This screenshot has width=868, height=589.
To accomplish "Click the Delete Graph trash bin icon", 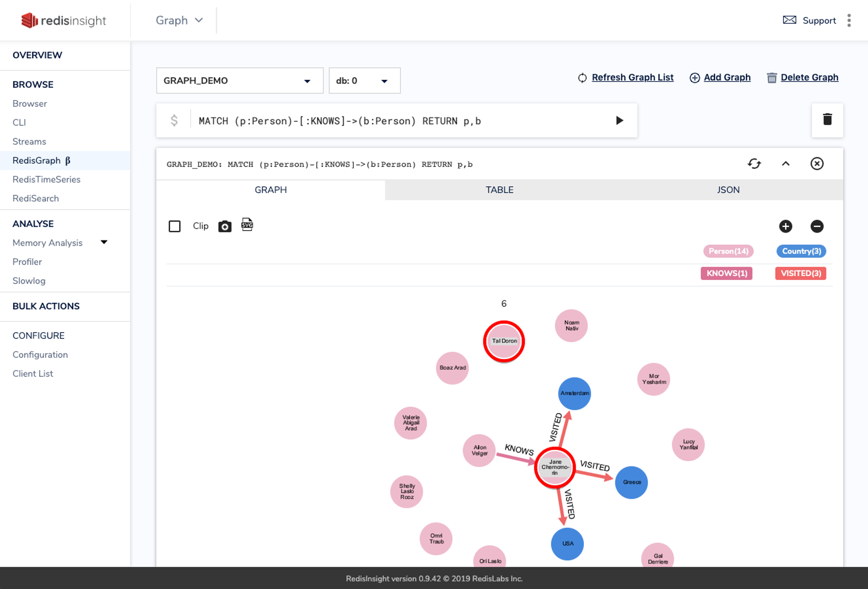I will pyautogui.click(x=772, y=78).
